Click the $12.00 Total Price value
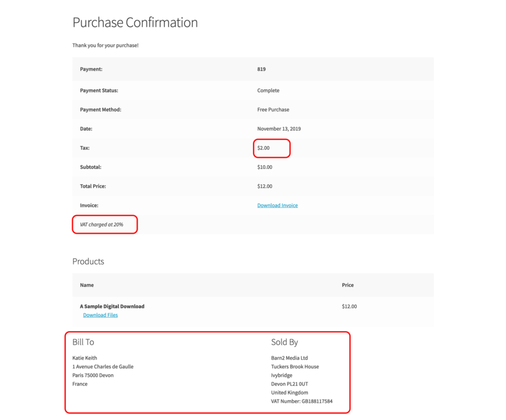The width and height of the screenshot is (506, 420). [265, 186]
